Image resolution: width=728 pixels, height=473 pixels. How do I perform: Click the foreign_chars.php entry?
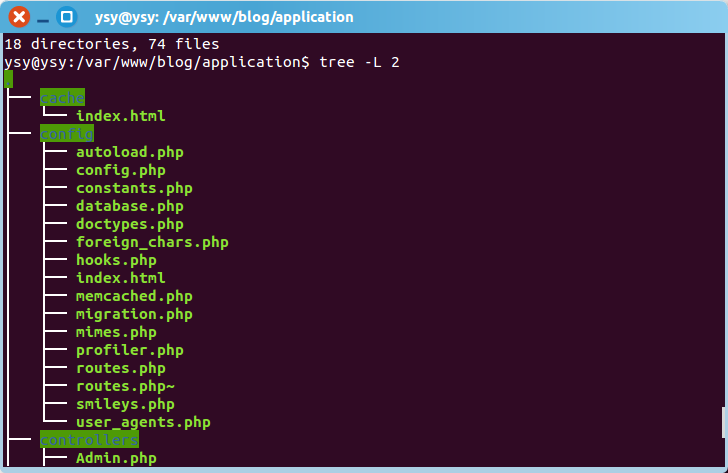pyautogui.click(x=152, y=242)
